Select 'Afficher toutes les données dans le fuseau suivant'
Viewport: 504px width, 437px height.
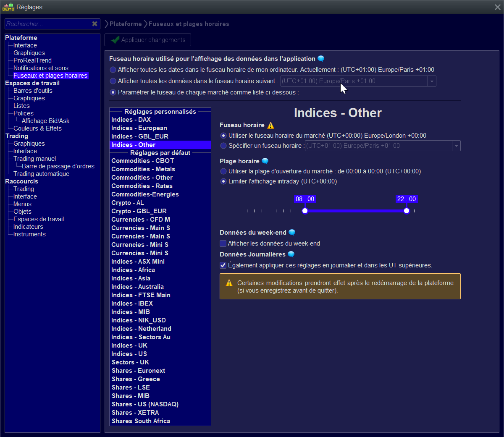(x=113, y=81)
